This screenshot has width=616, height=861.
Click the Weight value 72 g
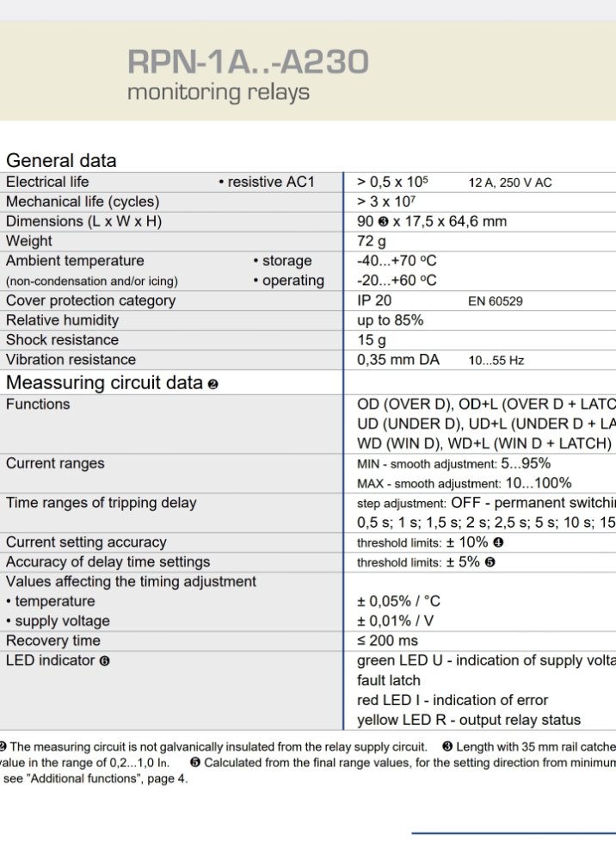(372, 241)
